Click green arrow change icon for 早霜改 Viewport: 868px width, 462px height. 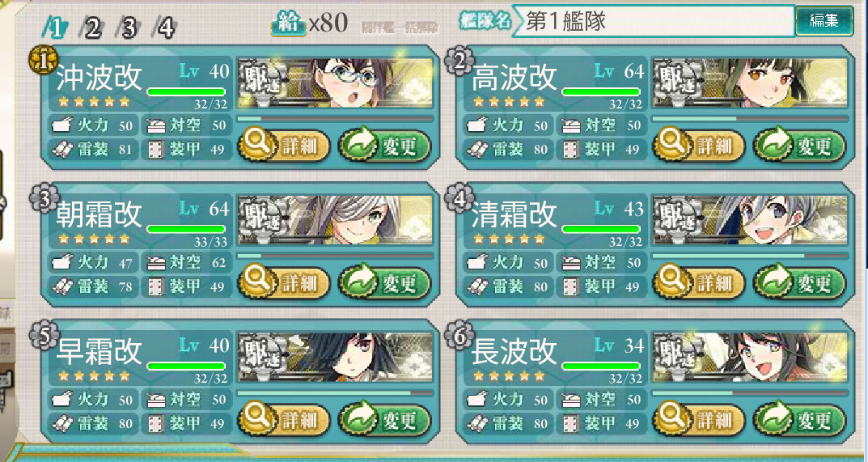[358, 420]
